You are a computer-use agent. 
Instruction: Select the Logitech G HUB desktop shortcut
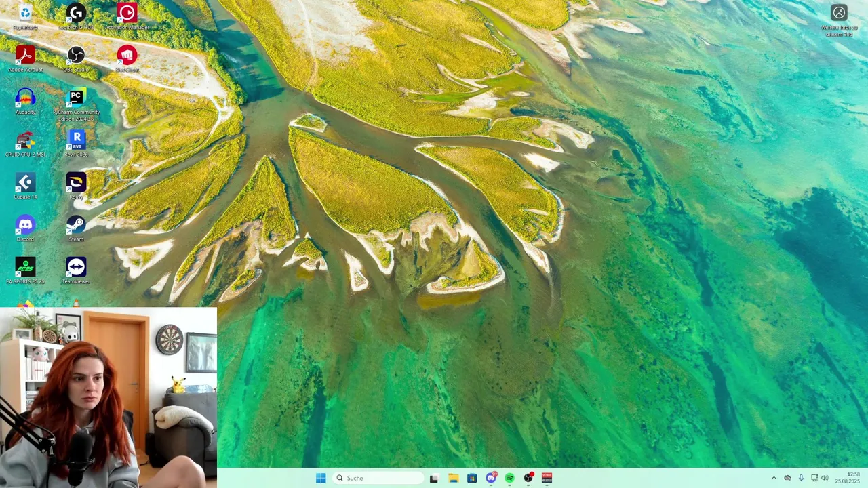76,17
